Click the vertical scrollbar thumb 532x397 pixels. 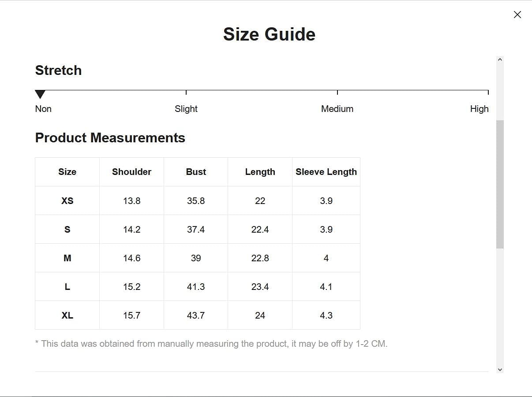tap(500, 184)
